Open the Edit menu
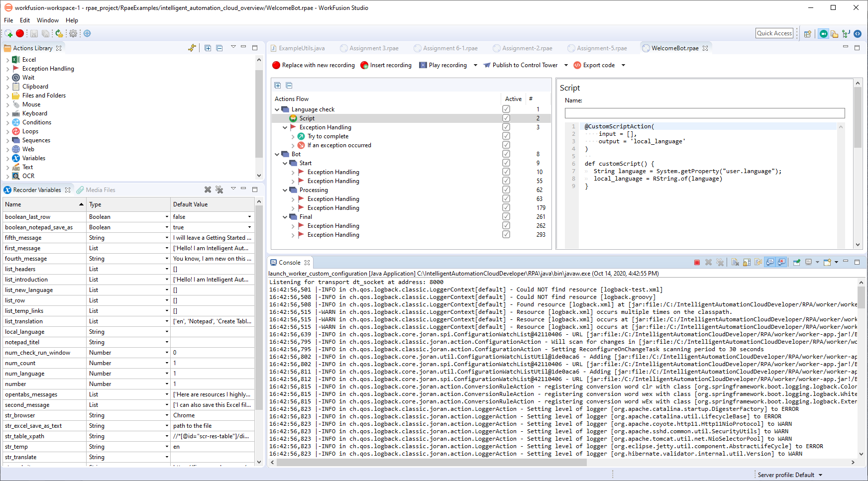The height and width of the screenshot is (481, 868). [25, 20]
